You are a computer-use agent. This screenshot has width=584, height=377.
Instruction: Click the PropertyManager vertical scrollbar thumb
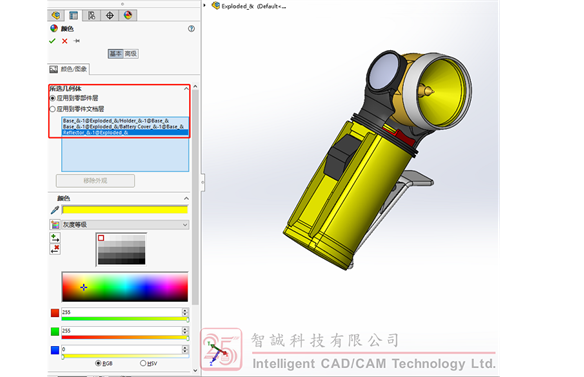tap(196, 197)
